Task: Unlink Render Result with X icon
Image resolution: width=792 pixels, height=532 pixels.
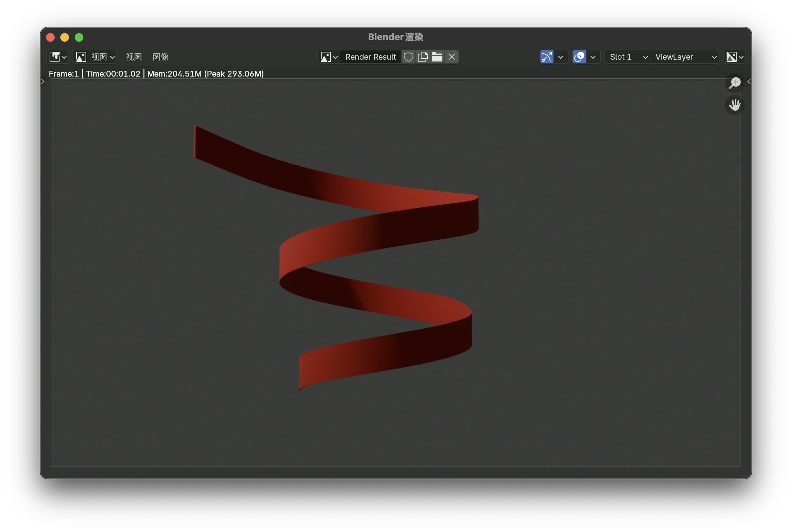Action: tap(452, 57)
